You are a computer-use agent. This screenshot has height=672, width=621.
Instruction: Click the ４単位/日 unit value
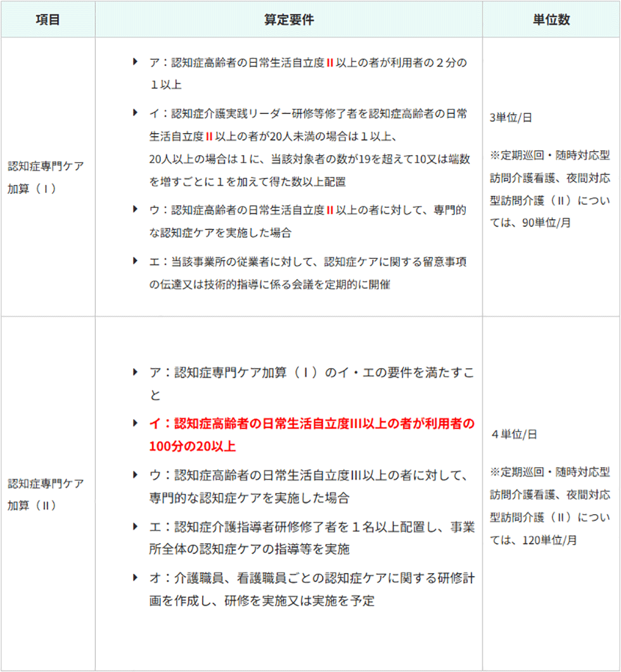pyautogui.click(x=513, y=434)
